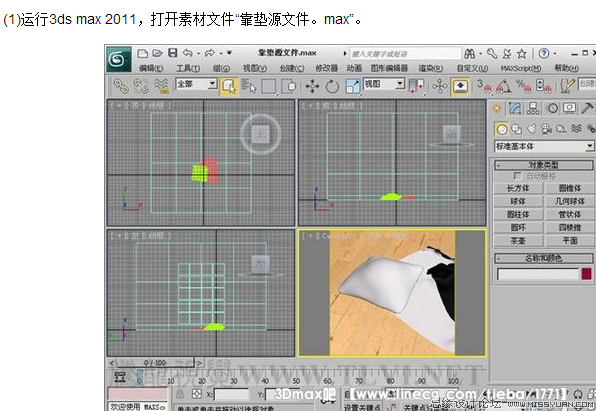The width and height of the screenshot is (596, 411).
Task: Activate the Select Object tool
Action: (229, 86)
